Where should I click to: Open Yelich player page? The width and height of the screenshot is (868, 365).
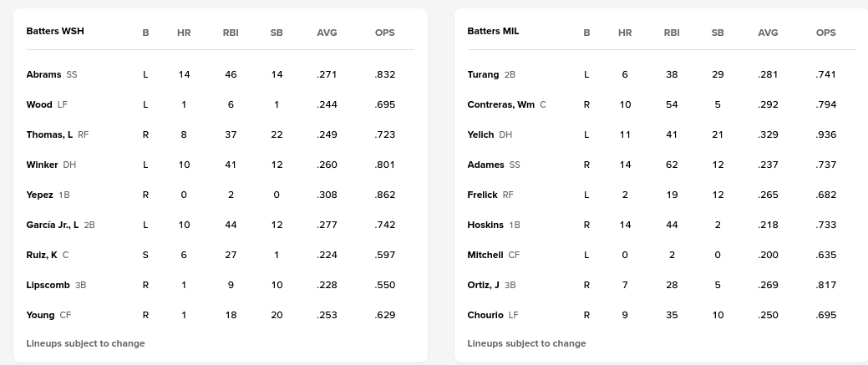pos(480,134)
